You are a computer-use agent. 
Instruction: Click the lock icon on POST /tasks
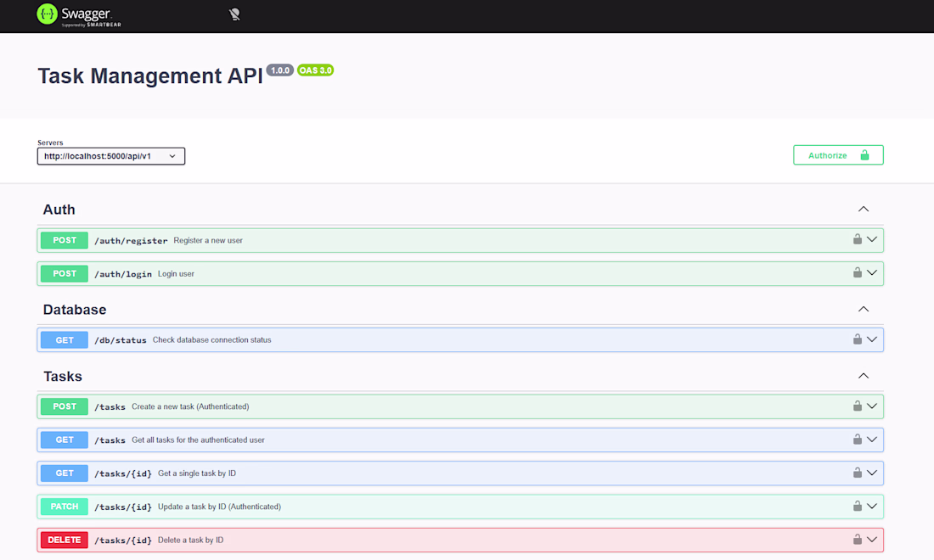tap(858, 406)
